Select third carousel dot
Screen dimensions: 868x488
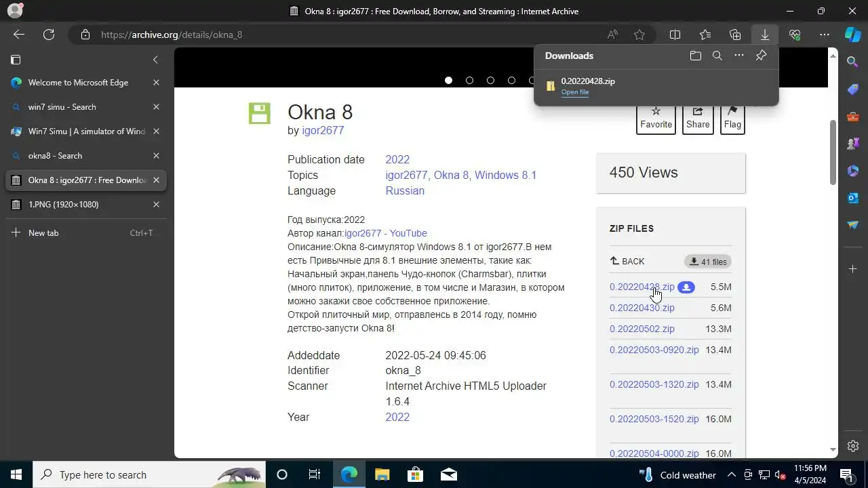[x=490, y=80]
